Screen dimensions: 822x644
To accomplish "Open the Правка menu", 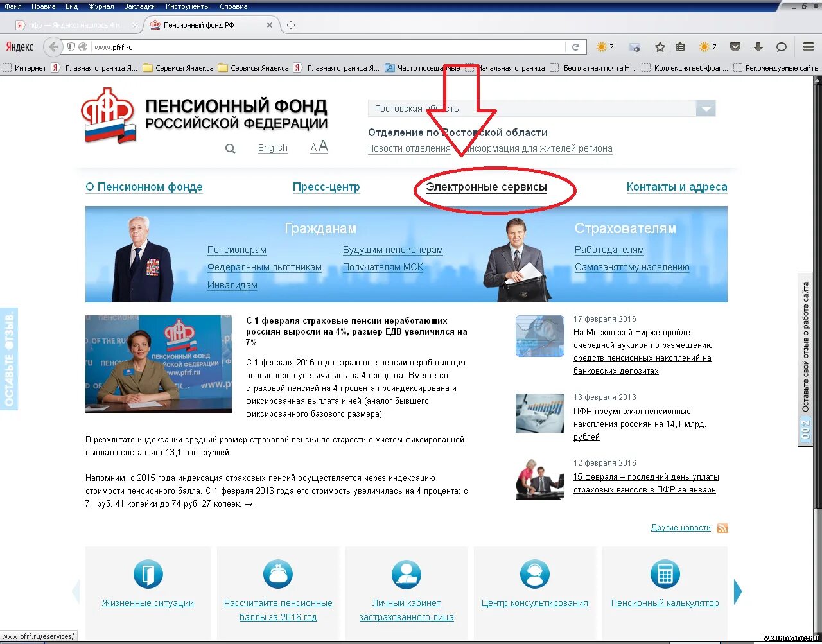I will [43, 6].
